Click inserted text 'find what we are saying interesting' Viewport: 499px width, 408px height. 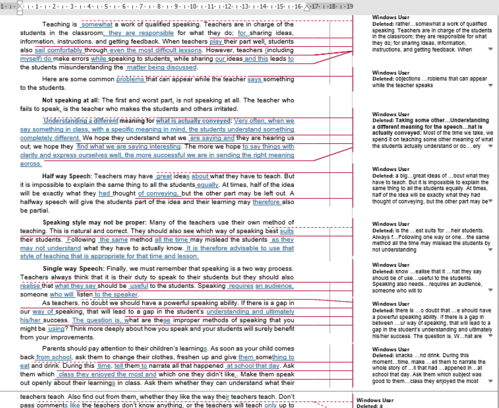[129, 147]
